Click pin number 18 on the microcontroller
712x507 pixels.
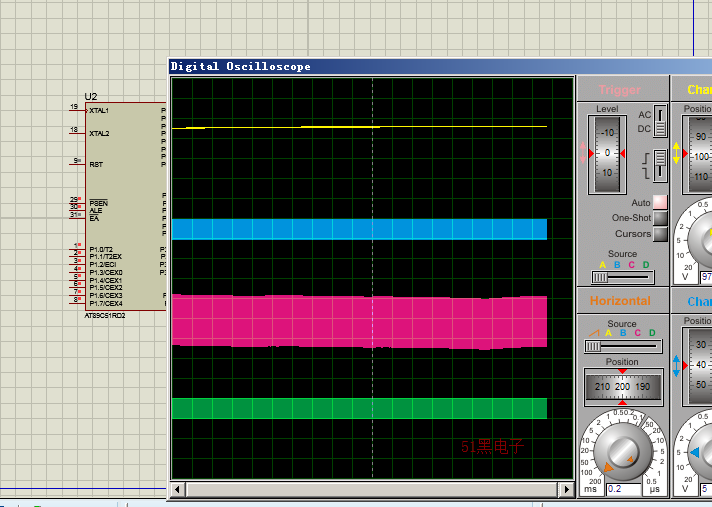tap(74, 130)
